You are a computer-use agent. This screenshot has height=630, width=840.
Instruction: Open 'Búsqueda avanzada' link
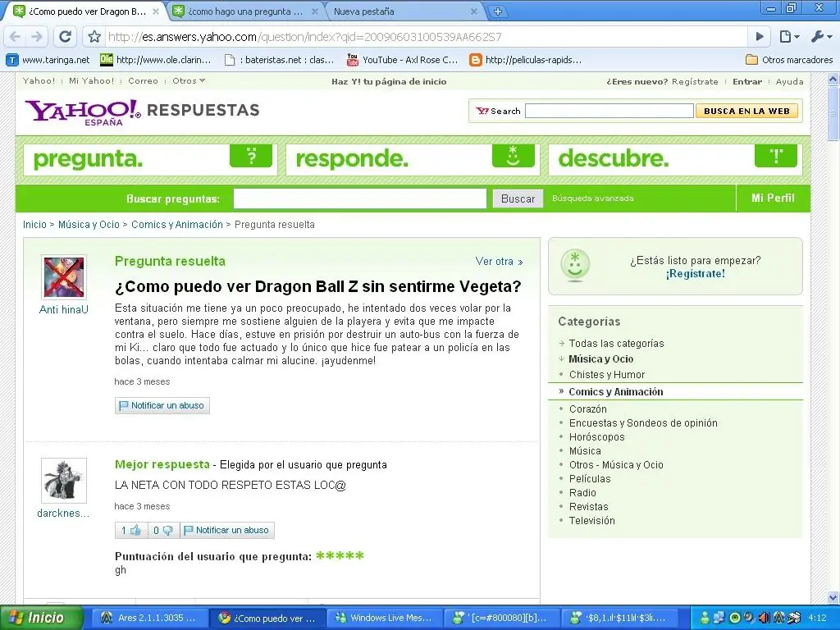pyautogui.click(x=592, y=199)
